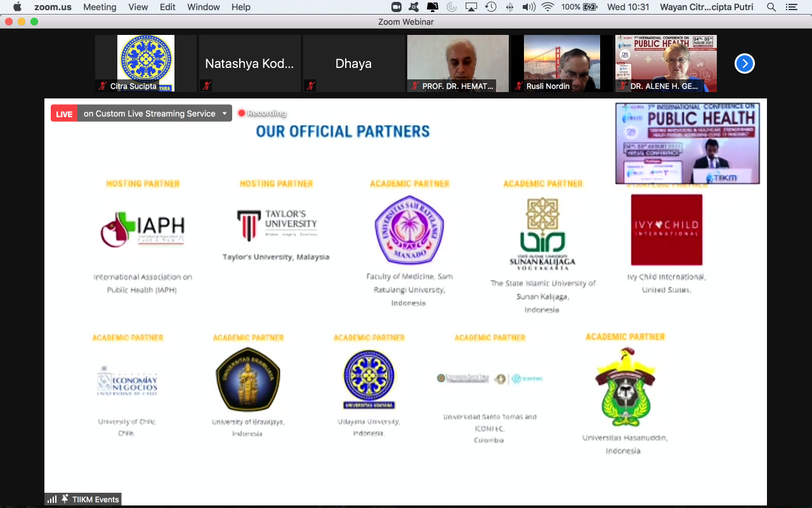The width and height of the screenshot is (812, 508).
Task: Open the Edit menu
Action: tap(167, 7)
